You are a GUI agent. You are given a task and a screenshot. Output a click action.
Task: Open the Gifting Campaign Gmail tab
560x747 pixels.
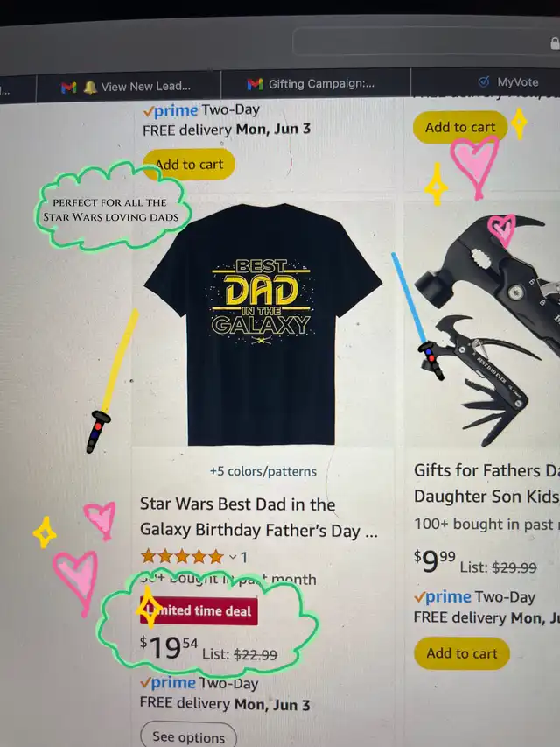316,84
